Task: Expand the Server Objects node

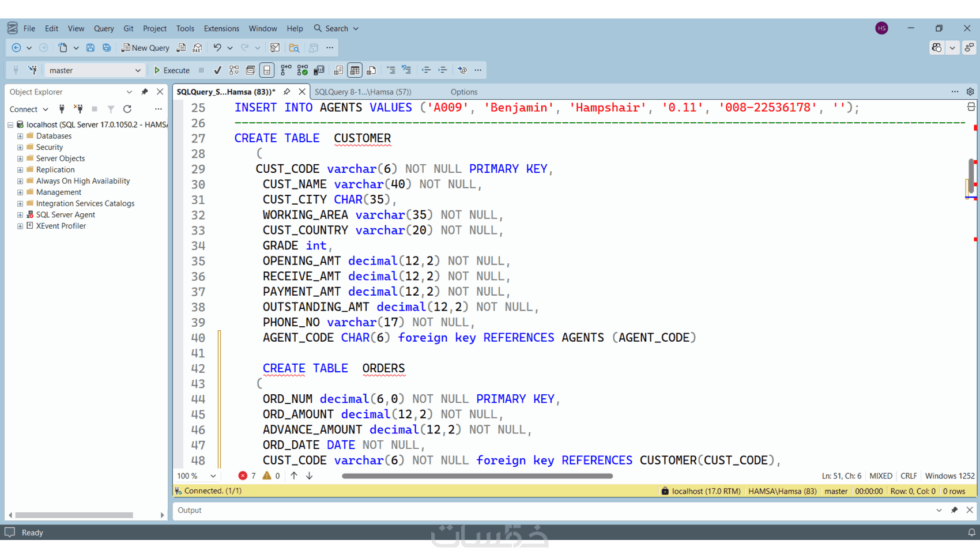Action: [20, 158]
